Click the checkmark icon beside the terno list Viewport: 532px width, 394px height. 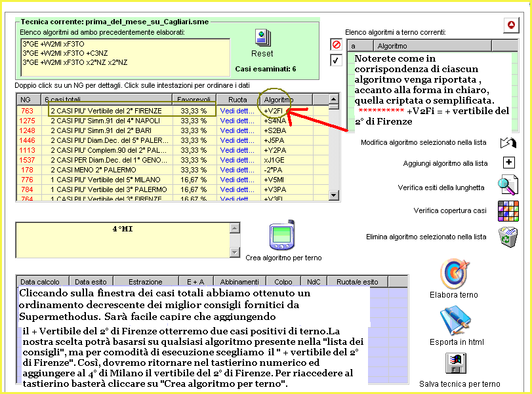[336, 60]
